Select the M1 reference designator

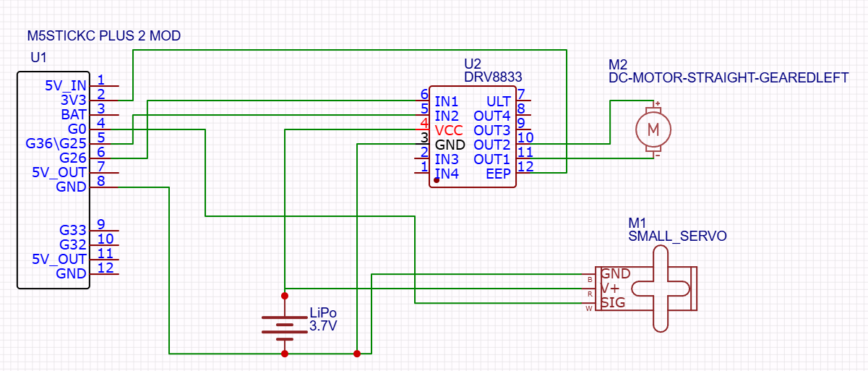[637, 223]
